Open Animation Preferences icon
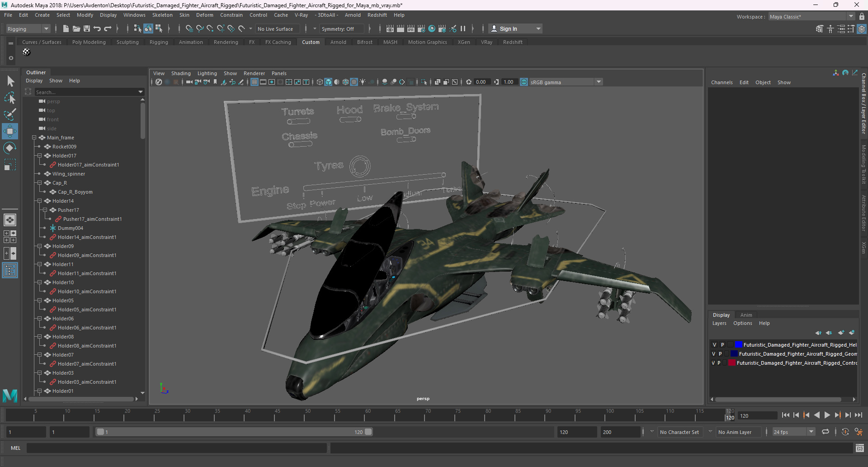The image size is (868, 467). point(858,432)
